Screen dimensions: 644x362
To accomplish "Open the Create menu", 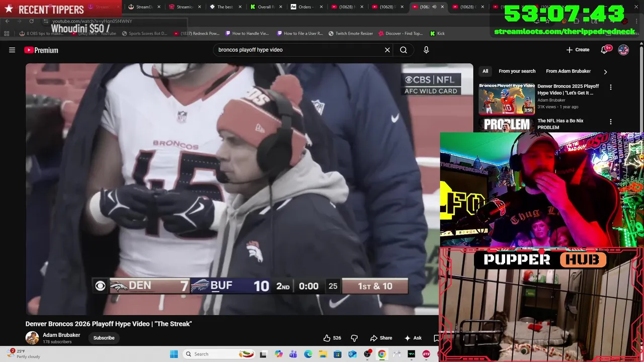I will coord(578,50).
